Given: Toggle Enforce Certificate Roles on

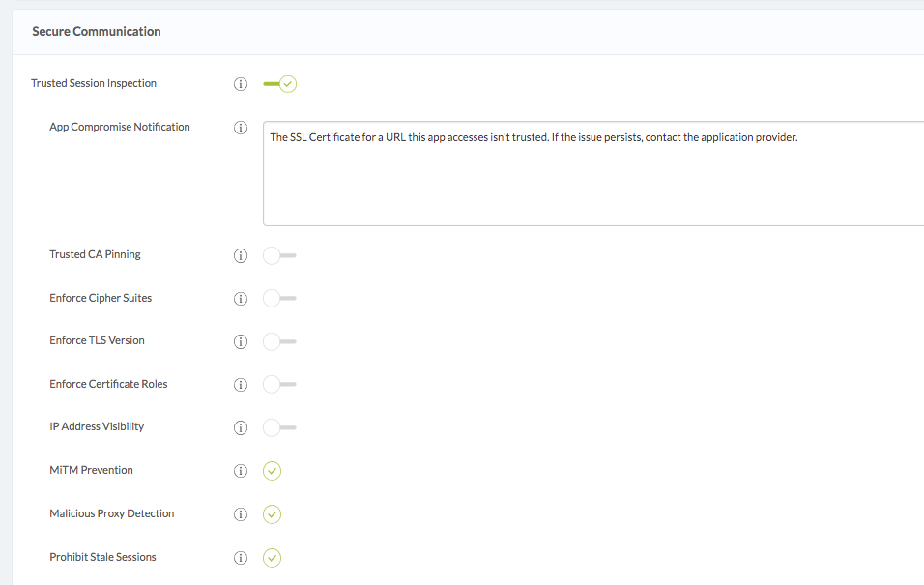Looking at the screenshot, I should point(277,384).
